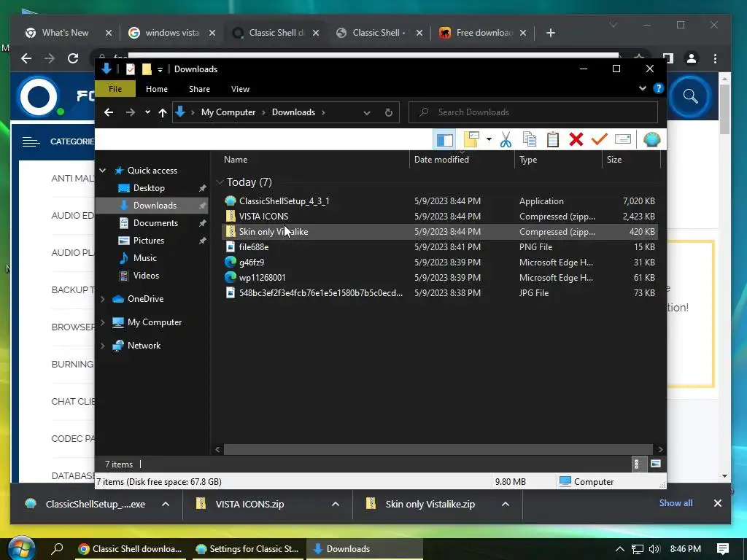Image resolution: width=747 pixels, height=560 pixels.
Task: Open the Chrome three-dot menu
Action: [x=715, y=58]
